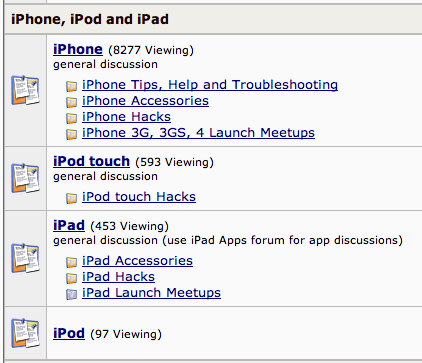Click the forum status icon beside iPad
Viewport: 422px width, 363px height.
[25, 258]
